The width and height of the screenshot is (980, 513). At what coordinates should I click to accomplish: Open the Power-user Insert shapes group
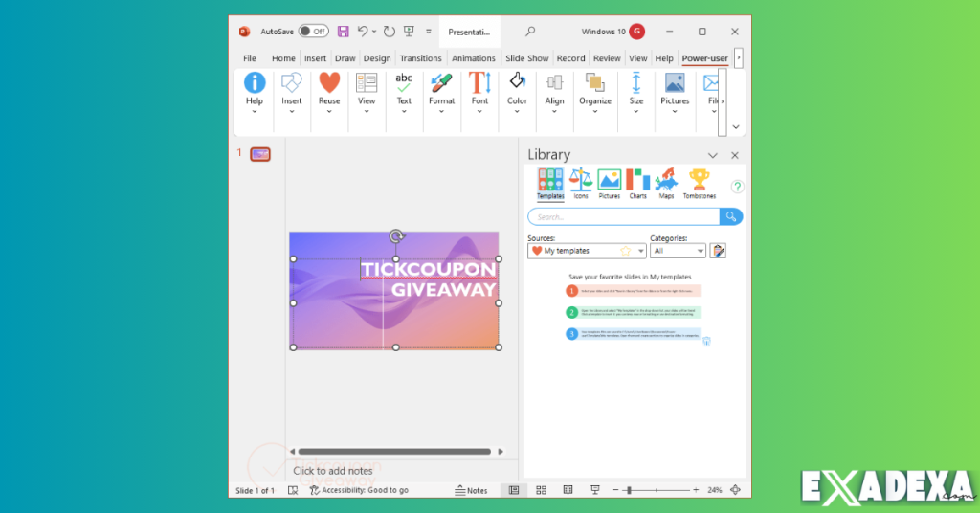pos(291,93)
